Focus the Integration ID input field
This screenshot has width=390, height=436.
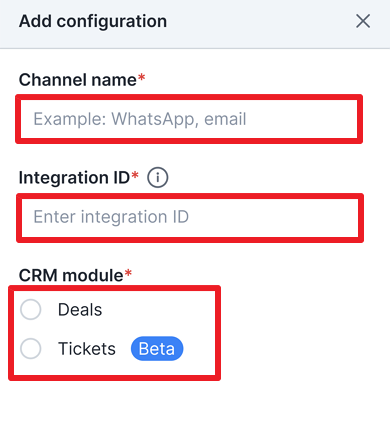click(x=190, y=218)
